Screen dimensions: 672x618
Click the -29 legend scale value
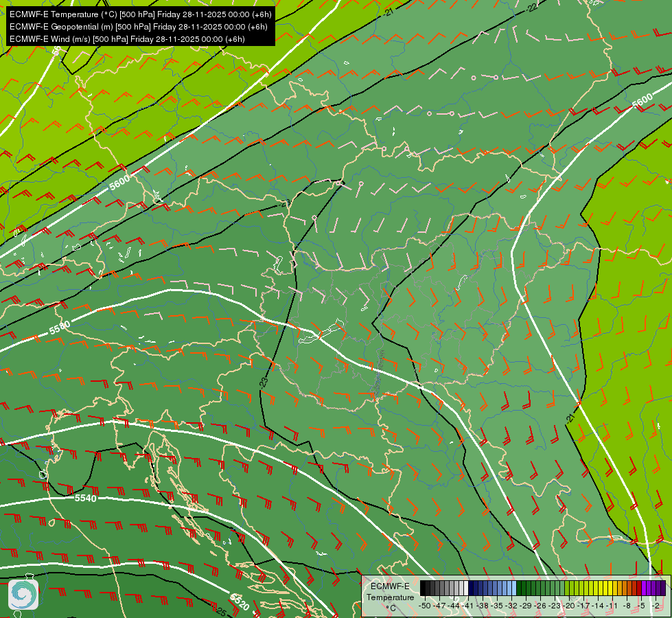[x=526, y=606]
